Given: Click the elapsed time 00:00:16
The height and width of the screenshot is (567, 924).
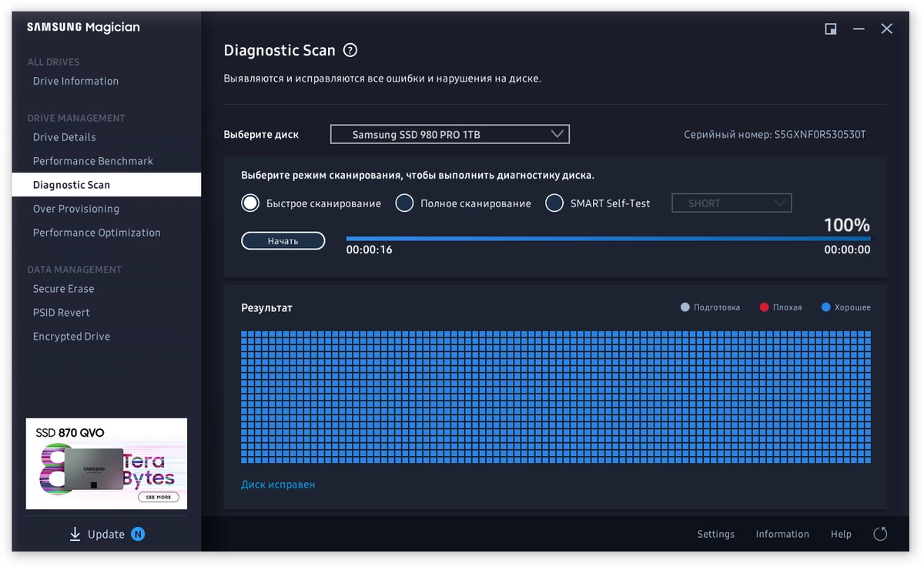Looking at the screenshot, I should coord(369,250).
